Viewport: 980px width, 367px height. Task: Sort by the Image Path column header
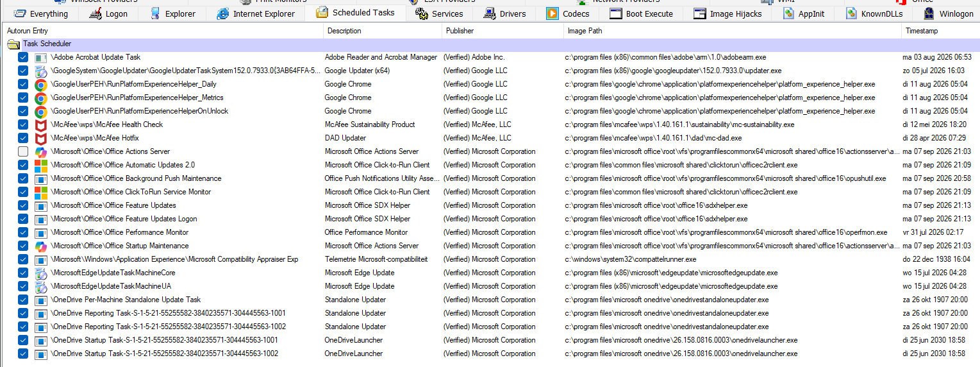[x=733, y=31]
